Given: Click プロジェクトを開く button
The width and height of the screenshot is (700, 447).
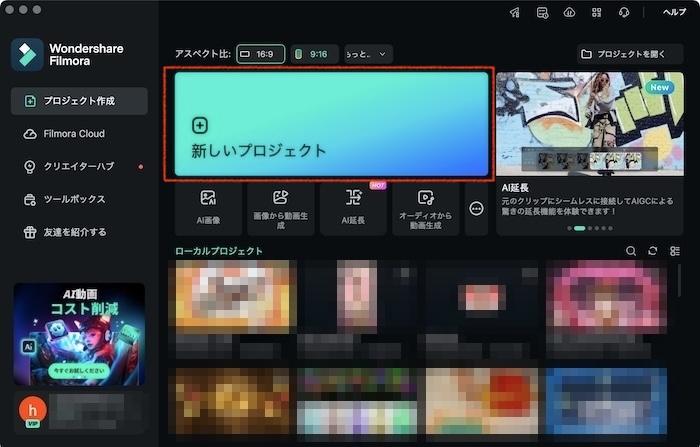Looking at the screenshot, I should pos(630,54).
